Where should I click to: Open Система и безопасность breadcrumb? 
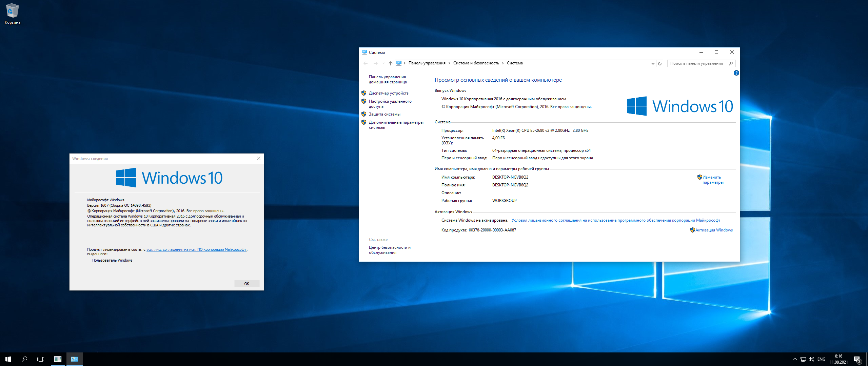click(x=476, y=63)
